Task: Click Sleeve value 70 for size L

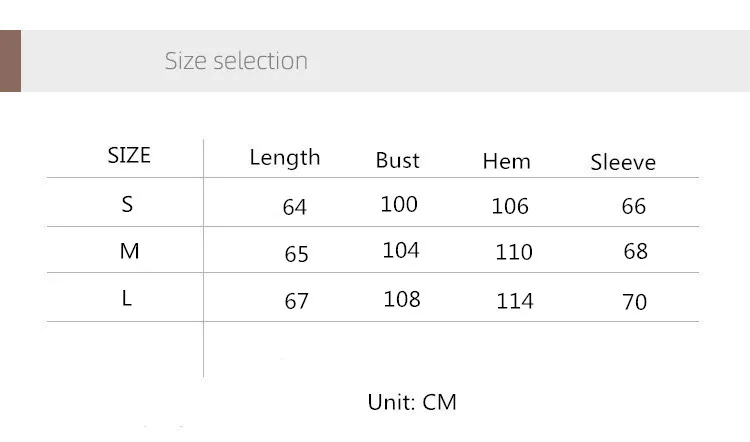Action: (x=634, y=301)
